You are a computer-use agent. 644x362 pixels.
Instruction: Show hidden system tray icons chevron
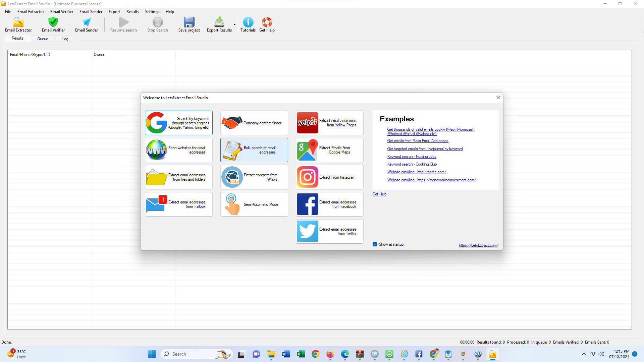(584, 354)
